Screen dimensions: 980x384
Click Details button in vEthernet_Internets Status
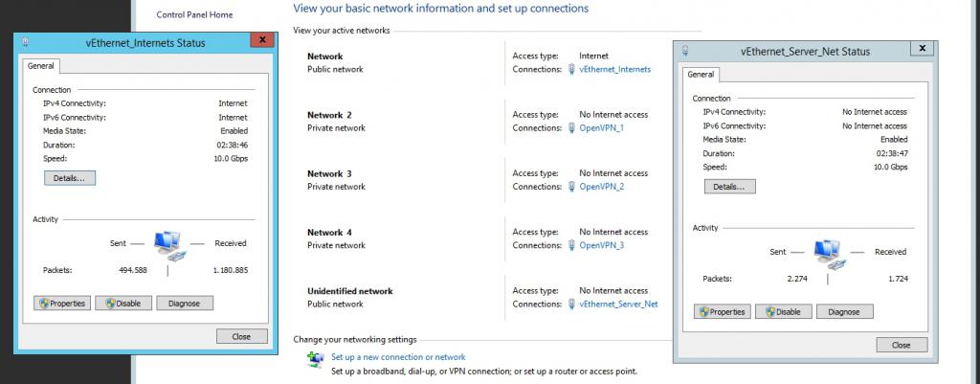tap(69, 178)
